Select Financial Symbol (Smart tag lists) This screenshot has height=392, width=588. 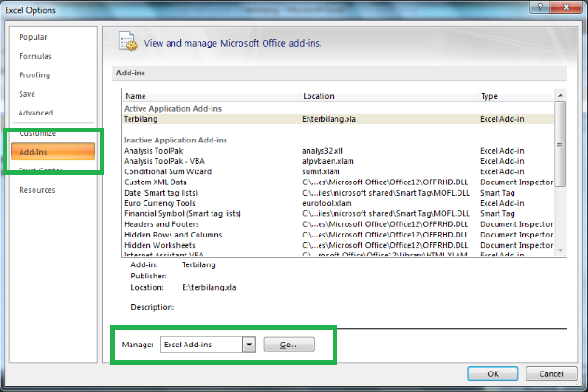pos(338,213)
